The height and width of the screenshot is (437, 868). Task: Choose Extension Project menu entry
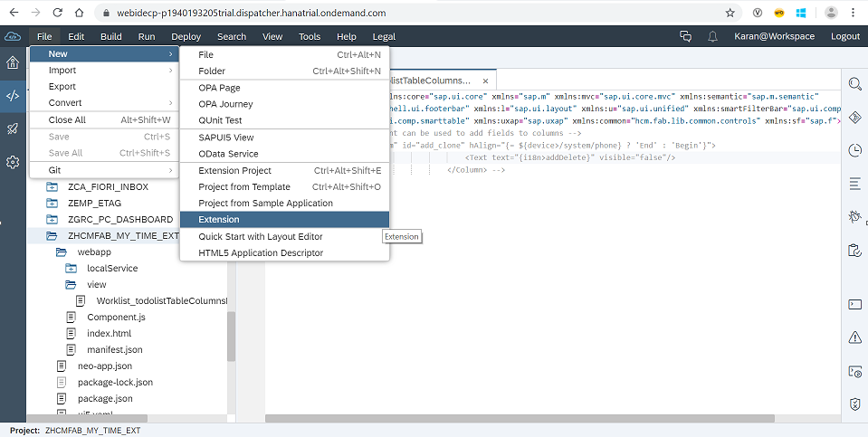[284, 170]
